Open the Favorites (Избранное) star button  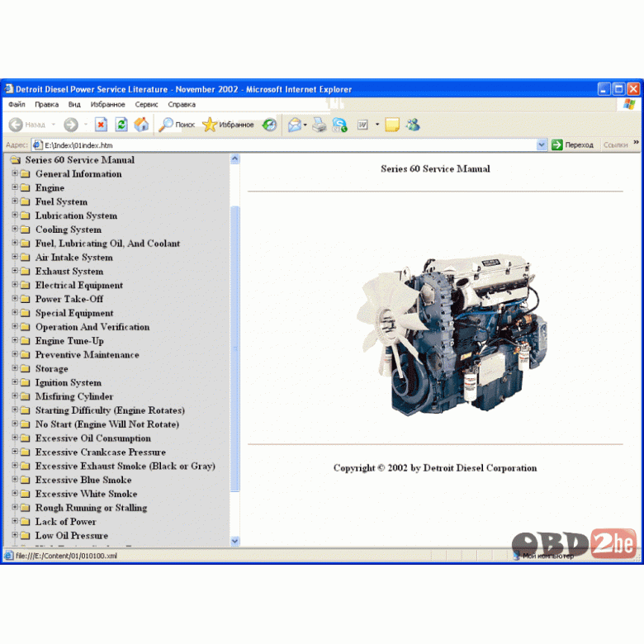228,125
